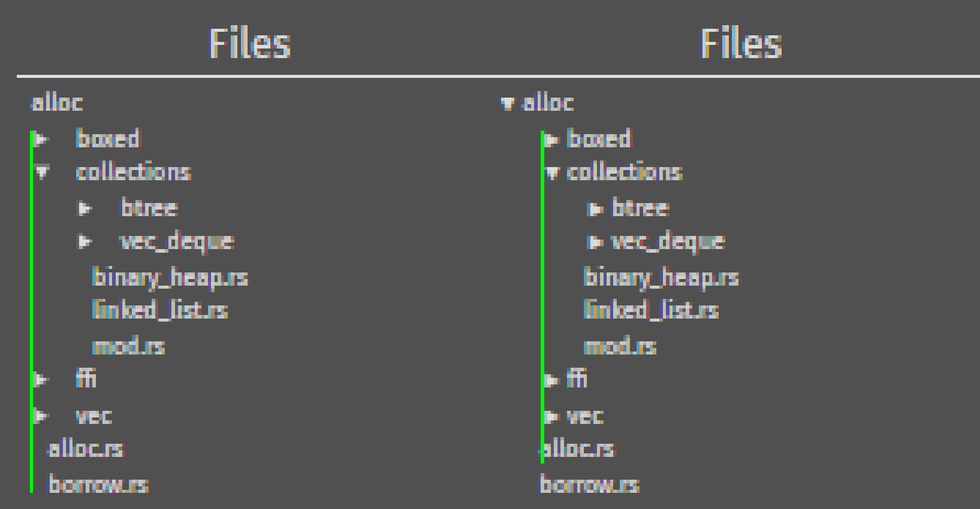Image resolution: width=980 pixels, height=509 pixels.
Task: Collapse collections folder in left panel
Action: click(x=41, y=173)
